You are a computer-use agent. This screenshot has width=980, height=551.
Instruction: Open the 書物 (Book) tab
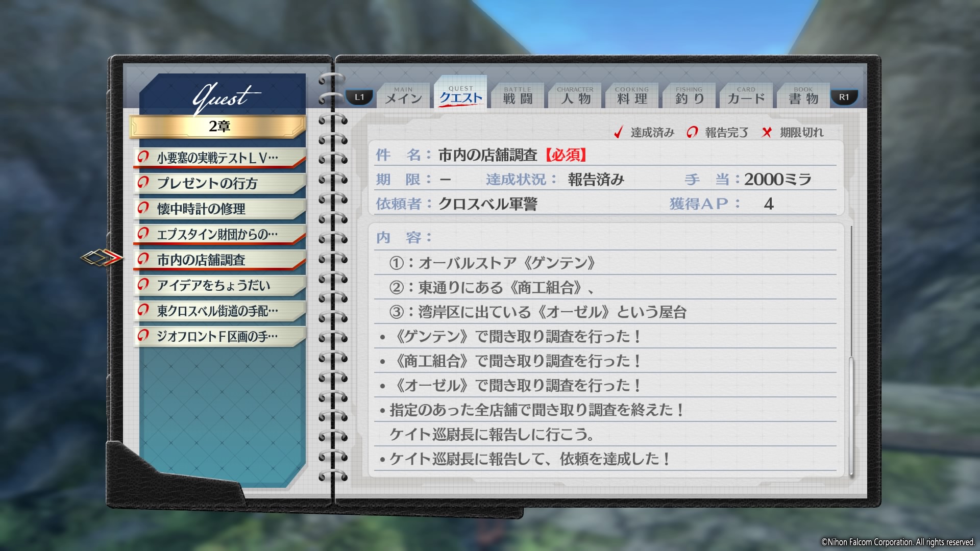click(803, 95)
